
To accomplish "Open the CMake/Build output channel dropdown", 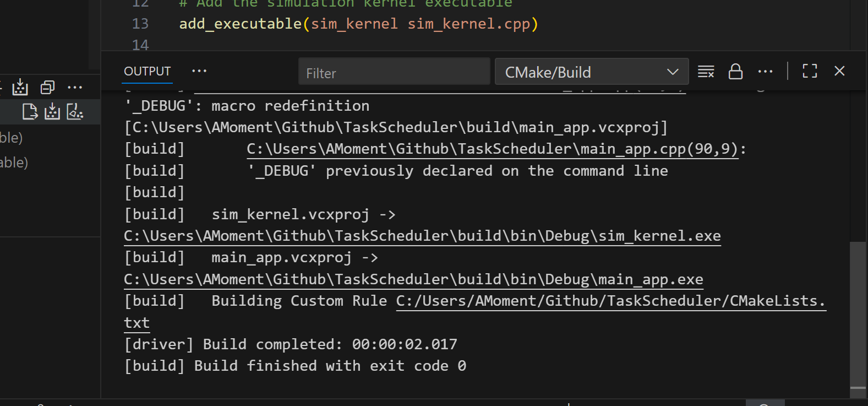I will (591, 72).
